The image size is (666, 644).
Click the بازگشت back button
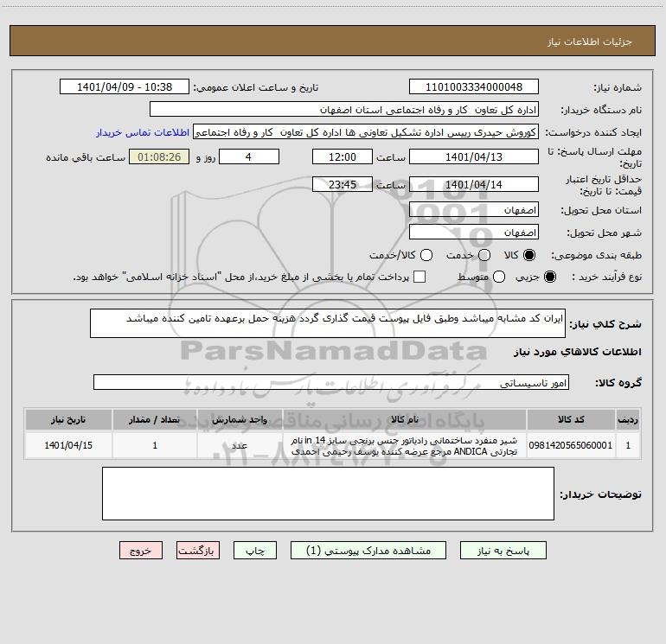198,551
